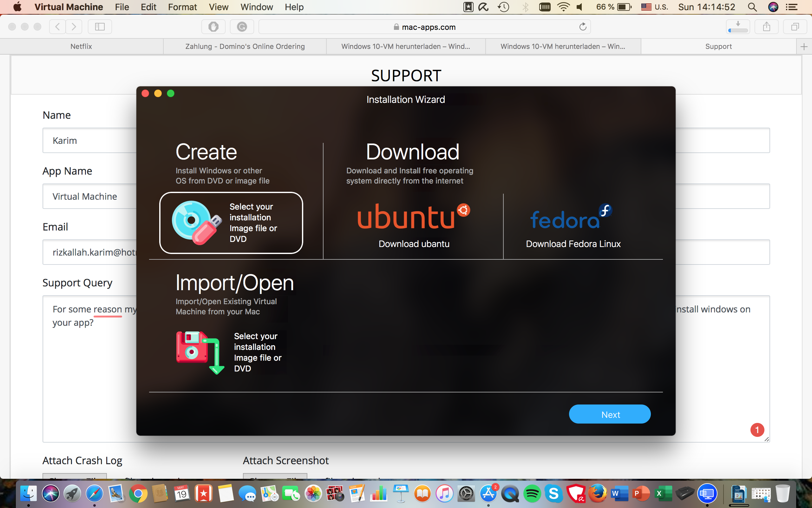Image resolution: width=812 pixels, height=508 pixels.
Task: Open Spotlight search
Action: tap(752, 7)
